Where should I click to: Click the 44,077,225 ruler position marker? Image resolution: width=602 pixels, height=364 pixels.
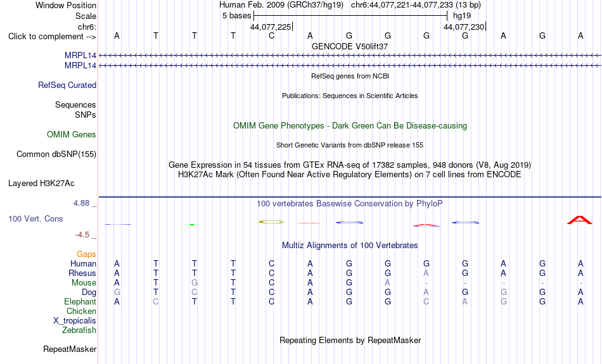pyautogui.click(x=271, y=27)
